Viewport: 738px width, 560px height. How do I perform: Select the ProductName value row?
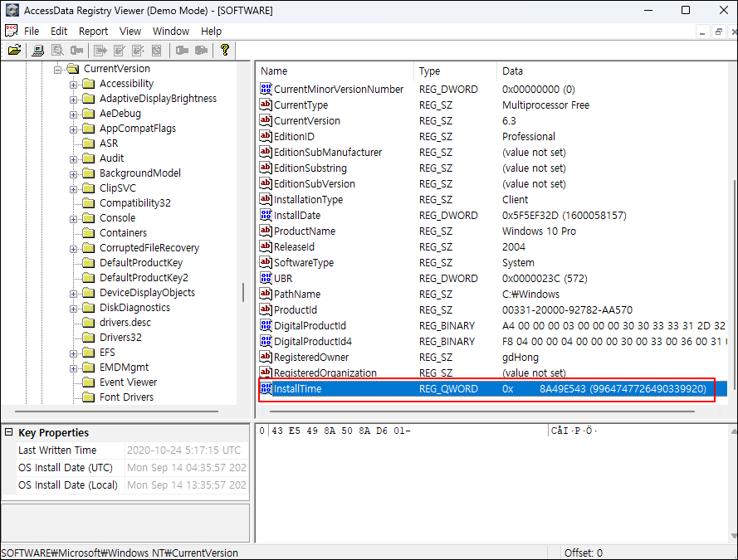coord(493,231)
